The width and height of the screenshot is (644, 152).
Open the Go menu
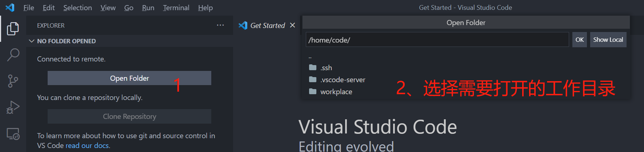(129, 8)
